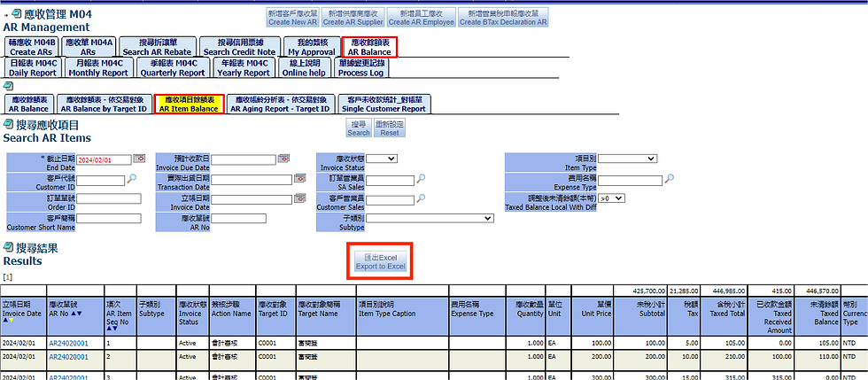The height and width of the screenshot is (380, 868).
Task: Click the End Date field showing 2024/02/01
Action: click(105, 159)
